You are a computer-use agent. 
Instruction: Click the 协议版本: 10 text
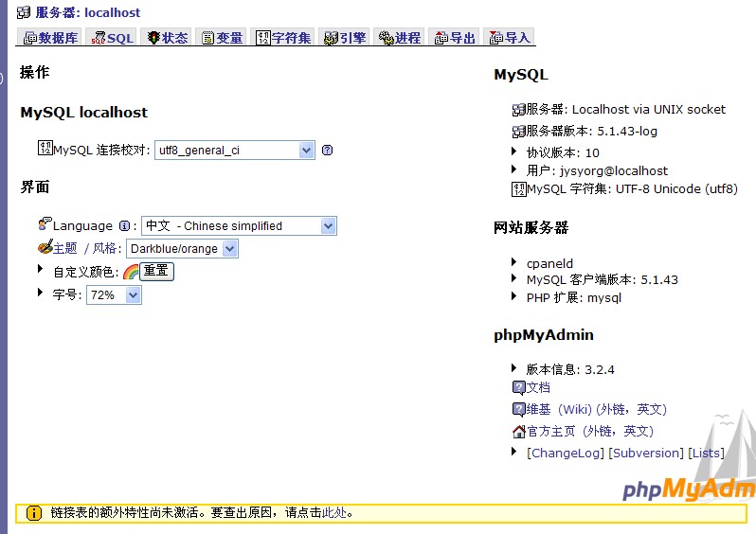pyautogui.click(x=563, y=153)
